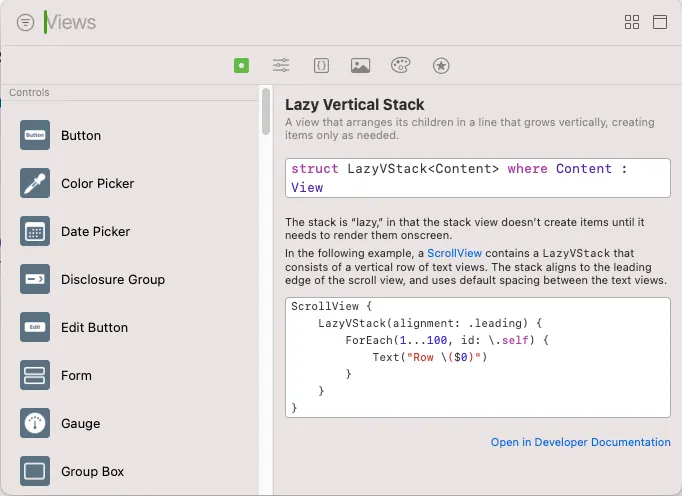Viewport: 682px width, 496px height.
Task: Select the Edit Button entry
Action: [94, 328]
